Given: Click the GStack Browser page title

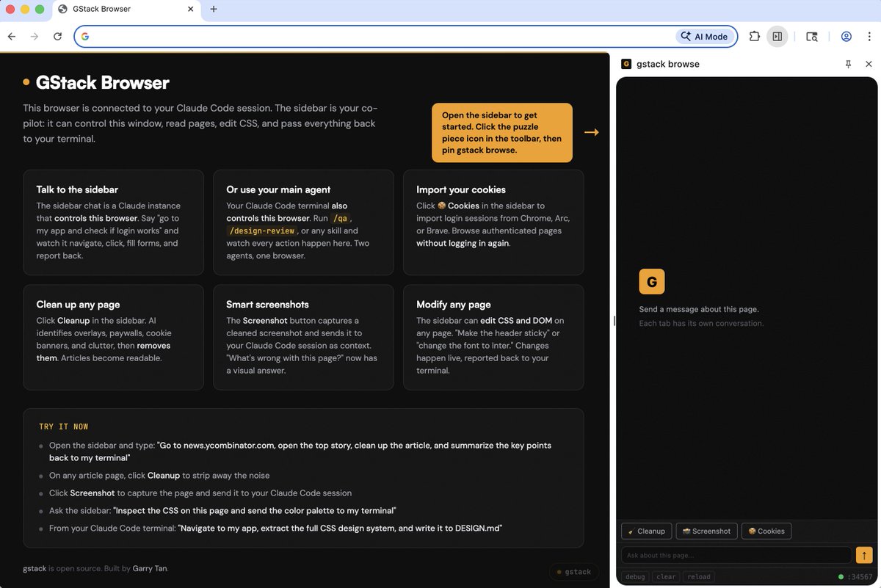Looking at the screenshot, I should 102,83.
